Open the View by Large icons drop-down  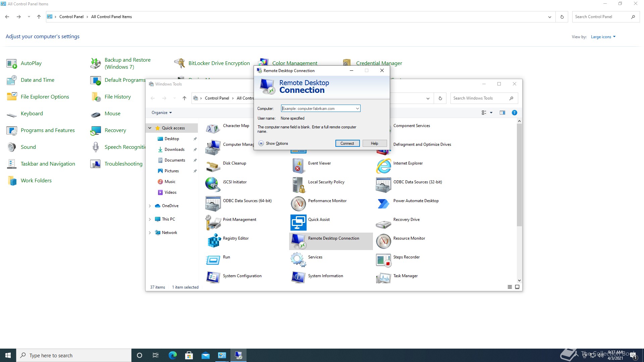(603, 37)
